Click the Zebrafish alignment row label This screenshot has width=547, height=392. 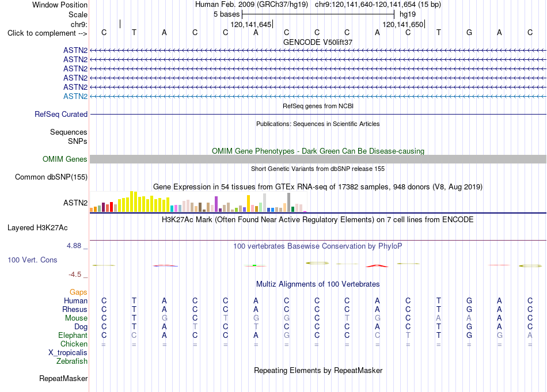pyautogui.click(x=72, y=361)
